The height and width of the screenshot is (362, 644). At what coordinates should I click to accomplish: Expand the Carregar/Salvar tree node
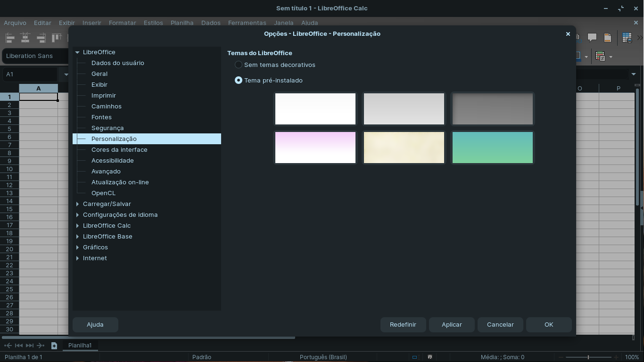(77, 204)
